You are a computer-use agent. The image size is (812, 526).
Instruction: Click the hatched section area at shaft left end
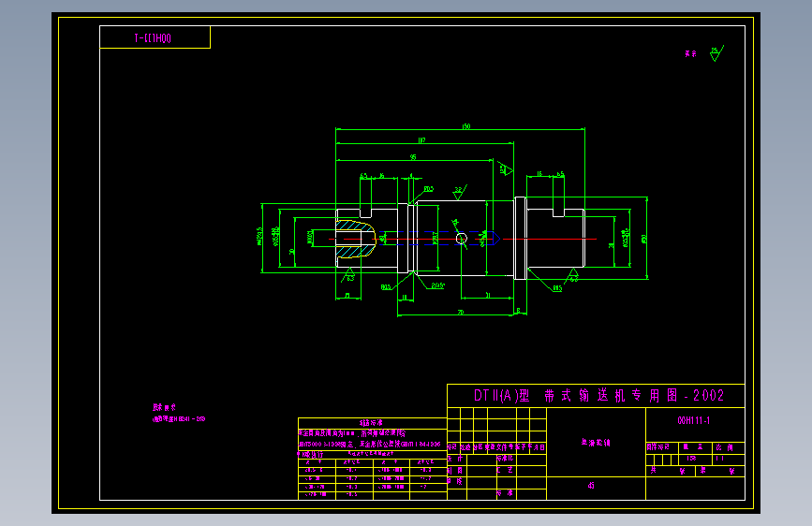click(355, 239)
